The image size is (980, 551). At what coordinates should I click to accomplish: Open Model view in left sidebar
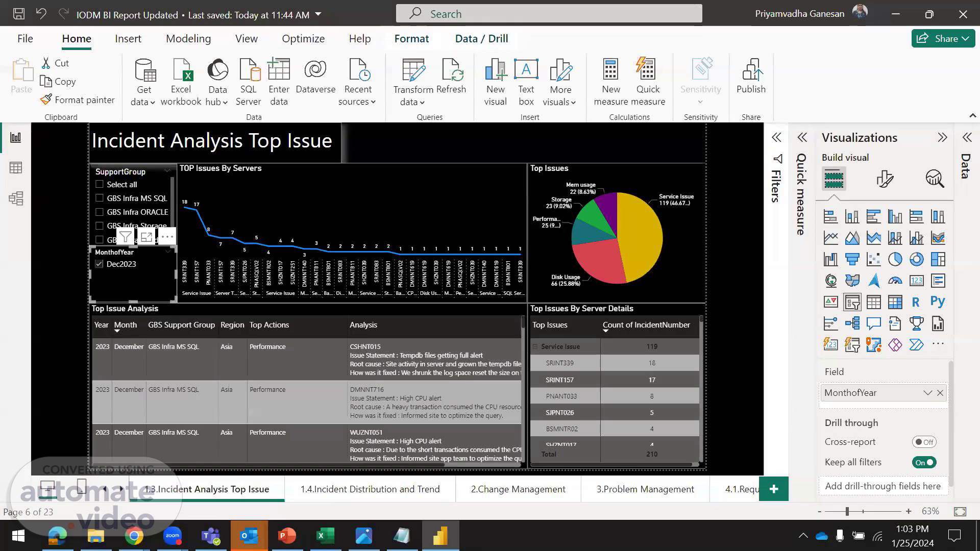pyautogui.click(x=16, y=198)
